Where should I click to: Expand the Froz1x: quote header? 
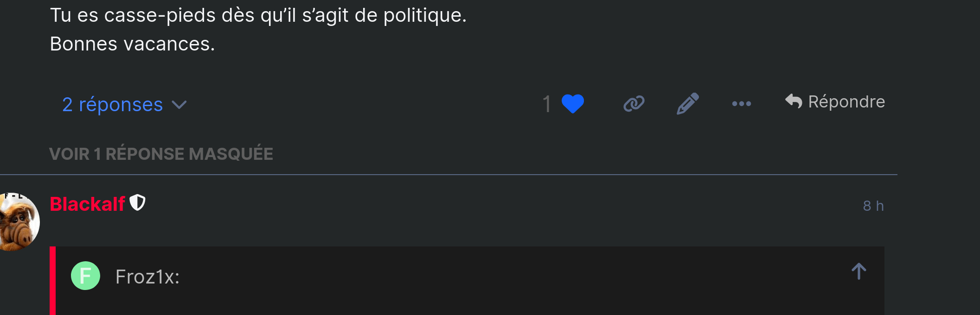147,277
